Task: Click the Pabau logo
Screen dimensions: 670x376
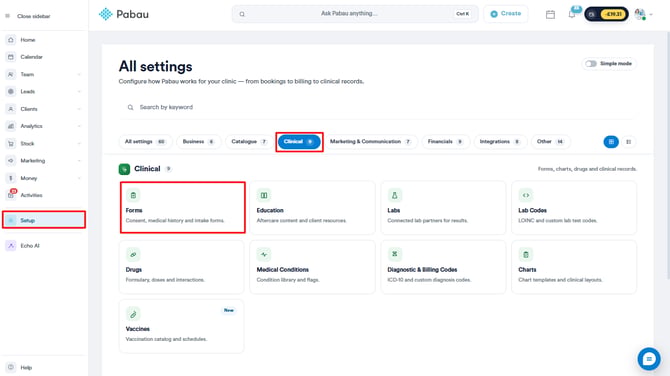Action: [x=123, y=14]
